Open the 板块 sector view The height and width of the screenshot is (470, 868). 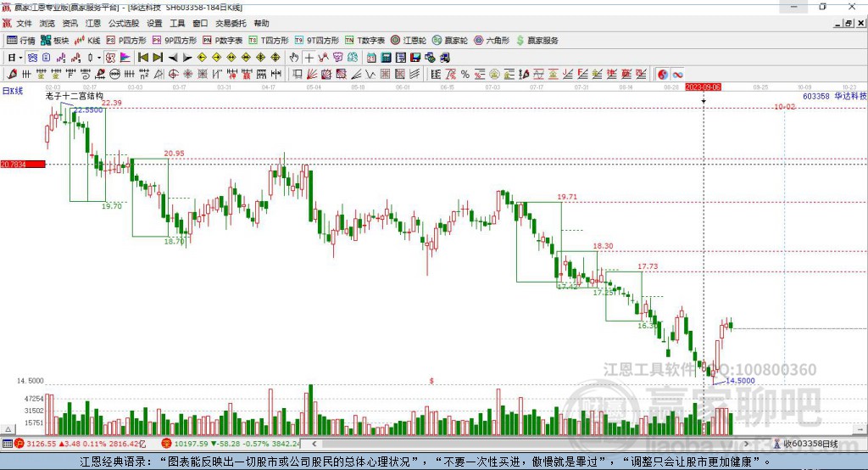[x=55, y=41]
